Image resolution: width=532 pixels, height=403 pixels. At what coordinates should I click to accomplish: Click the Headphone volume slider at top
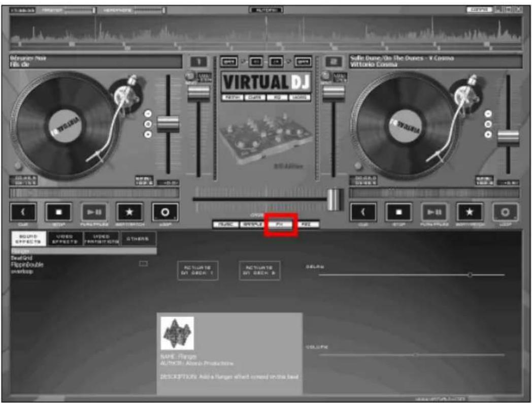[149, 10]
